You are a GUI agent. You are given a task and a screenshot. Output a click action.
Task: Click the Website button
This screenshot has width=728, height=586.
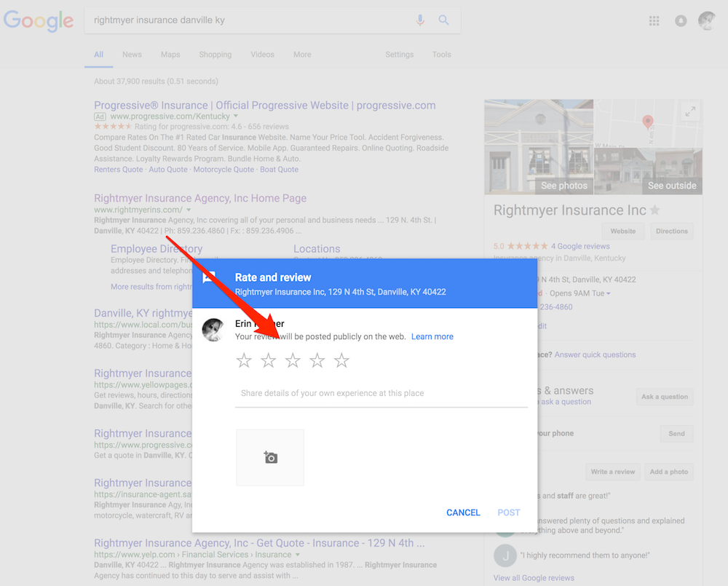click(x=623, y=231)
